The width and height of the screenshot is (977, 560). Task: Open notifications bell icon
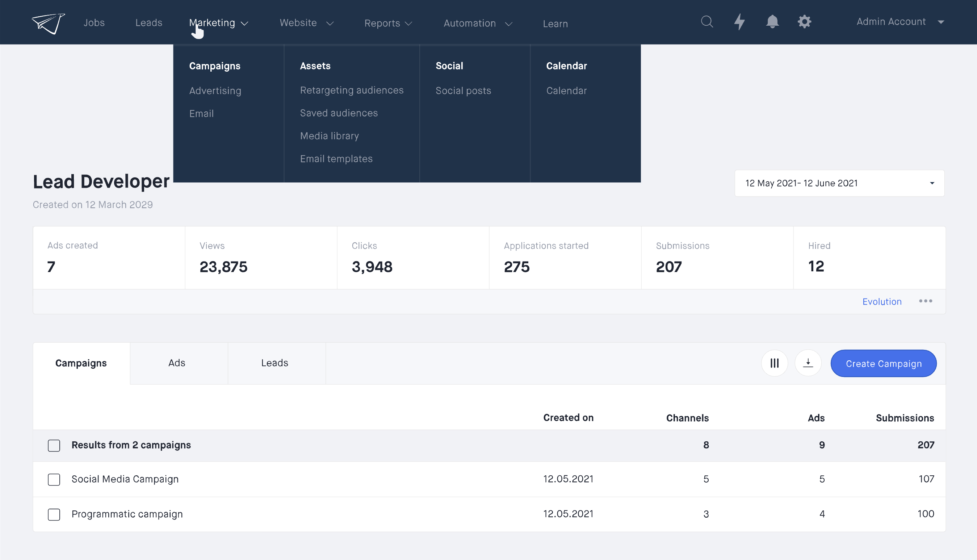click(772, 22)
